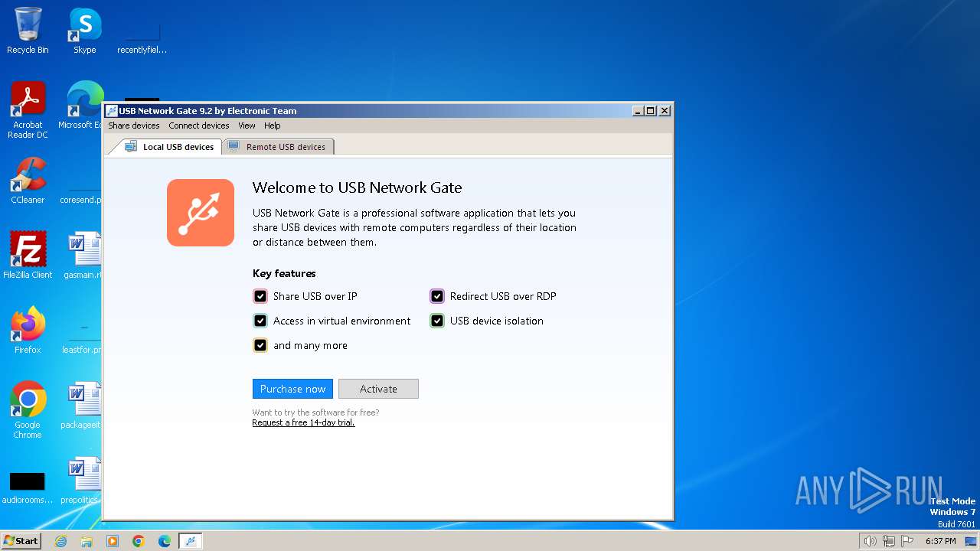Click the Action Center flag icon
Screen dimensions: 980x551
click(907, 541)
